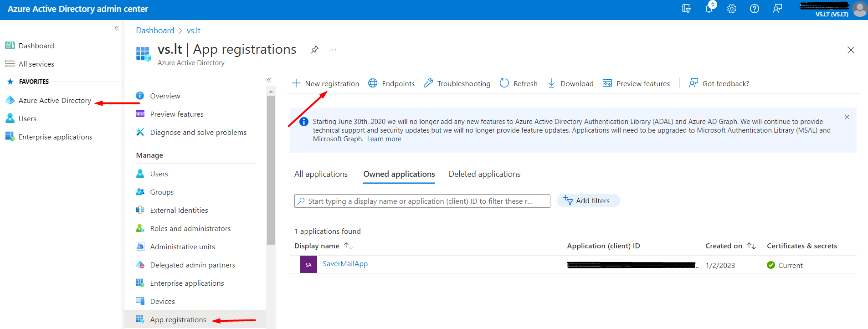The width and height of the screenshot is (868, 329).
Task: Go to vs.lt breadcrumb link
Action: pyautogui.click(x=194, y=31)
